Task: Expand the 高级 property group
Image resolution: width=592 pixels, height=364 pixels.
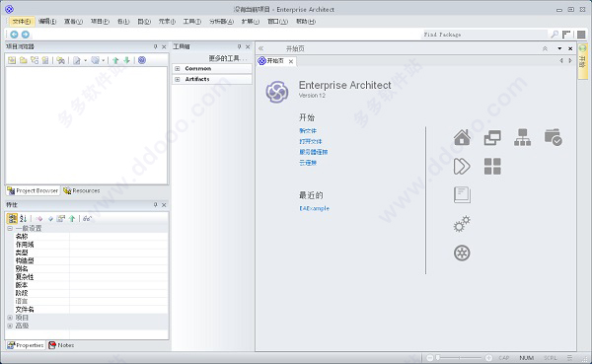Action: tap(10, 326)
